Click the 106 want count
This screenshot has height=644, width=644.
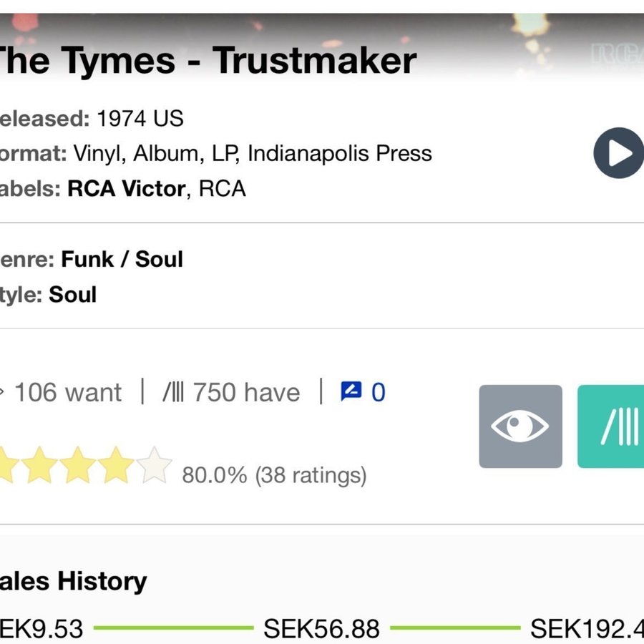coord(68,392)
